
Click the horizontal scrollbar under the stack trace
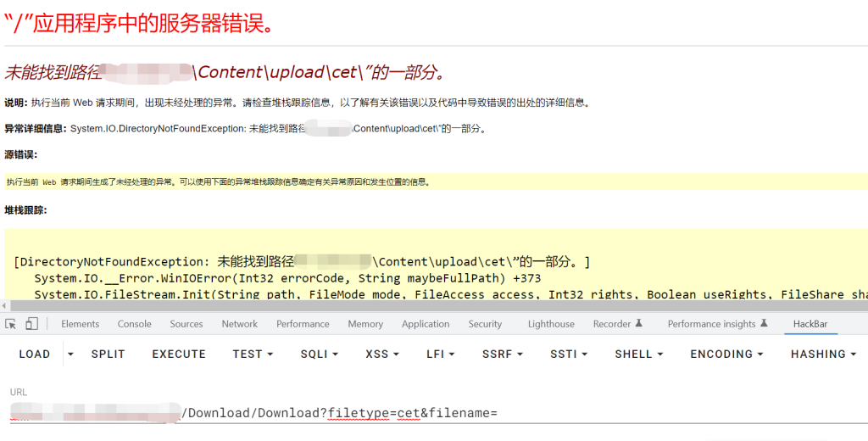434,305
